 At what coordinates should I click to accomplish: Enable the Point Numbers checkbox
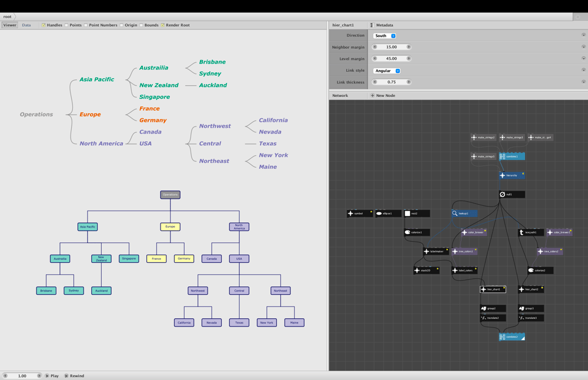(86, 25)
